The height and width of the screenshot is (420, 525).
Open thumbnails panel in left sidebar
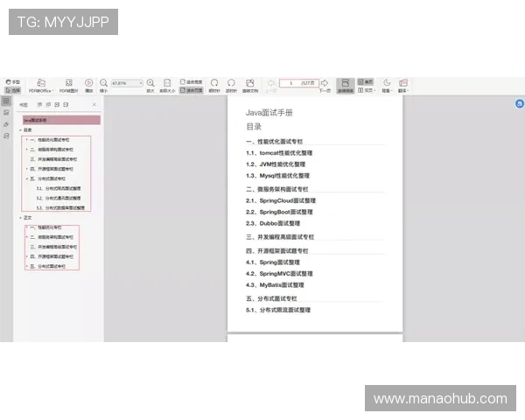6,113
